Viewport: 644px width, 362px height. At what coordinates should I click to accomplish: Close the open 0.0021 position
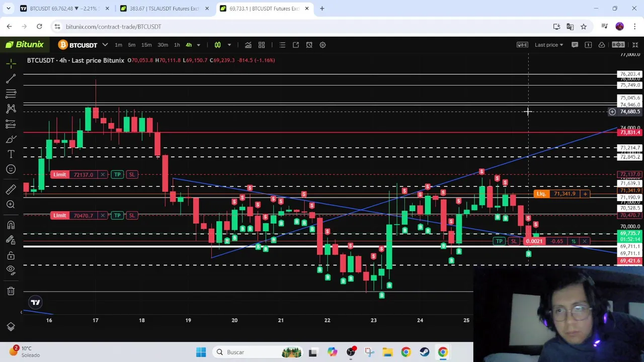coord(585,241)
